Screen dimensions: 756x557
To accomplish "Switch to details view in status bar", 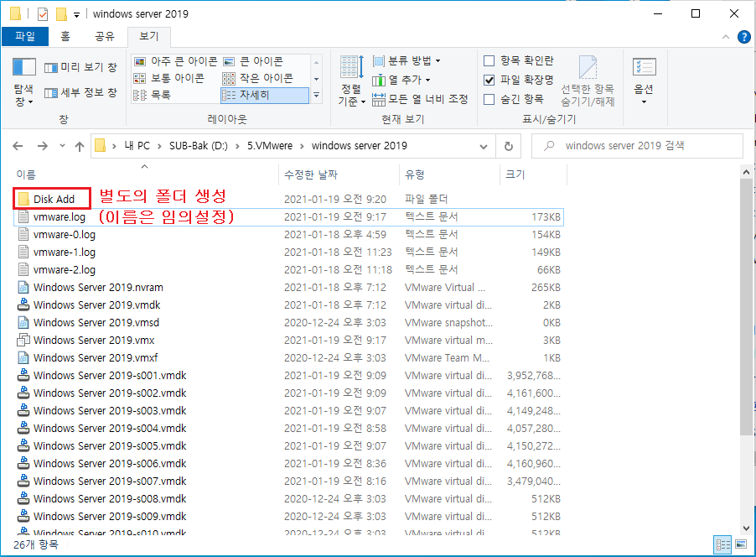I will [x=722, y=545].
